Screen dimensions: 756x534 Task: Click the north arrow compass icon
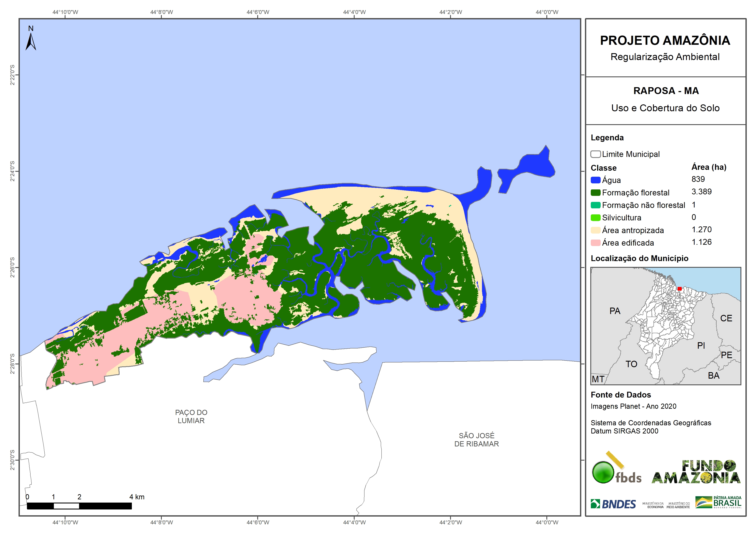click(x=31, y=42)
